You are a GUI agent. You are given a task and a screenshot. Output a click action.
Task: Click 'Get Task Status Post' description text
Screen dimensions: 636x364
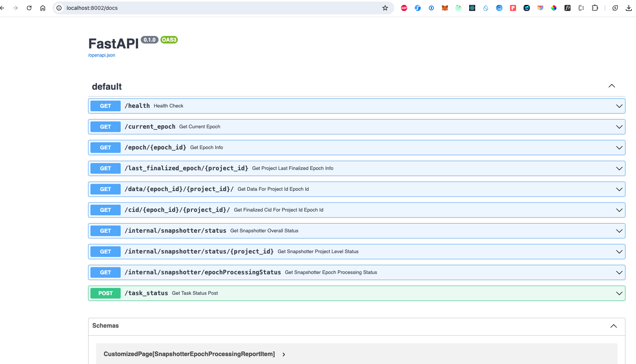(195, 293)
